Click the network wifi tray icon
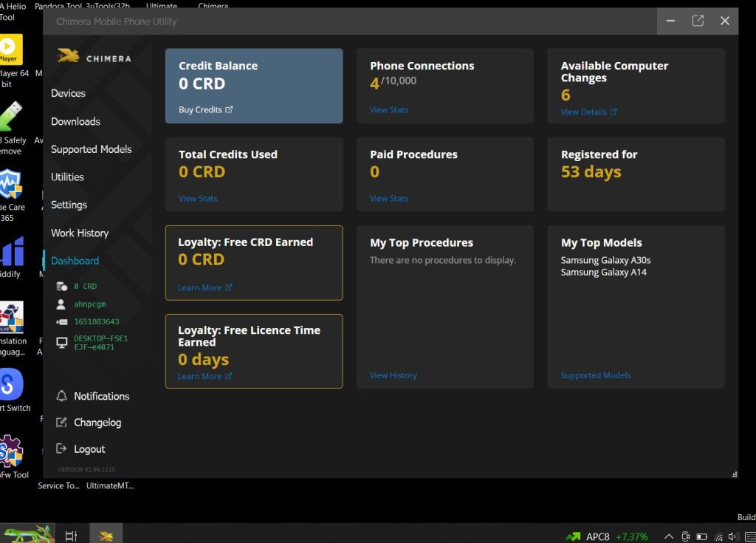This screenshot has width=756, height=543. coord(718,537)
